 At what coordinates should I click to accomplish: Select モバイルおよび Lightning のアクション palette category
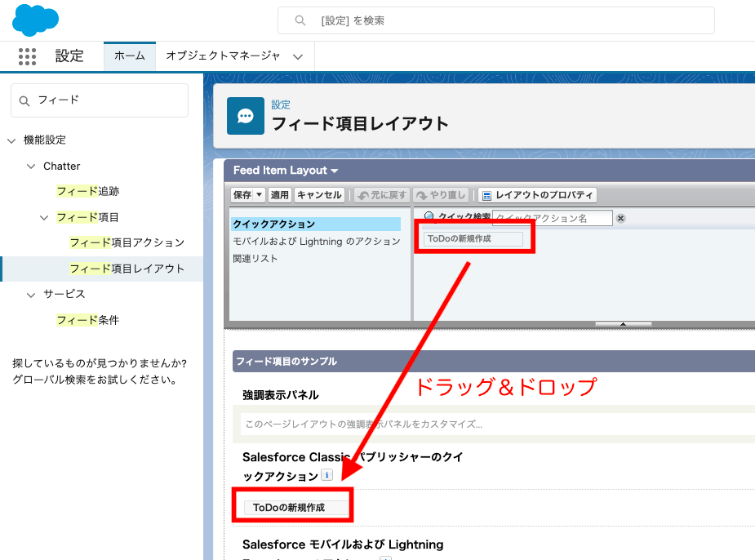(x=317, y=242)
